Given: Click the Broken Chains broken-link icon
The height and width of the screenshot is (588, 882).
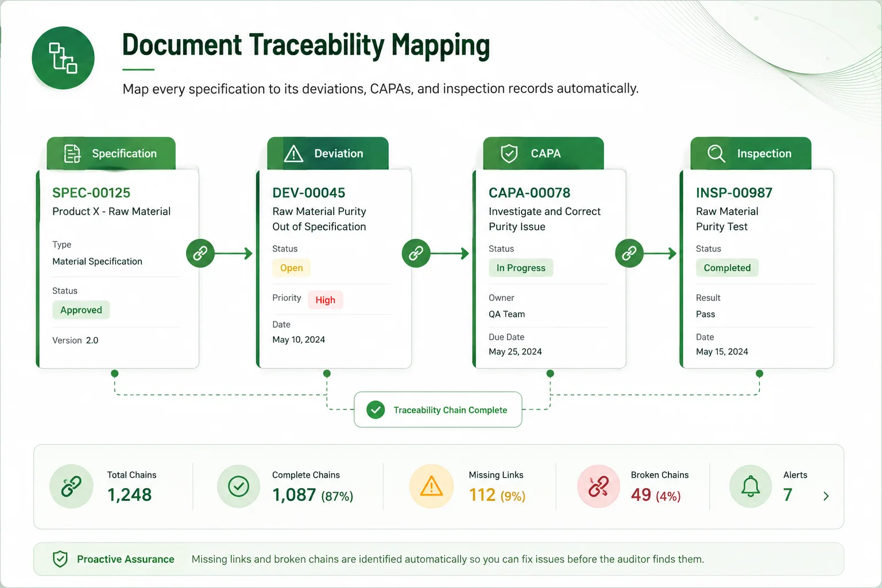Looking at the screenshot, I should [599, 486].
